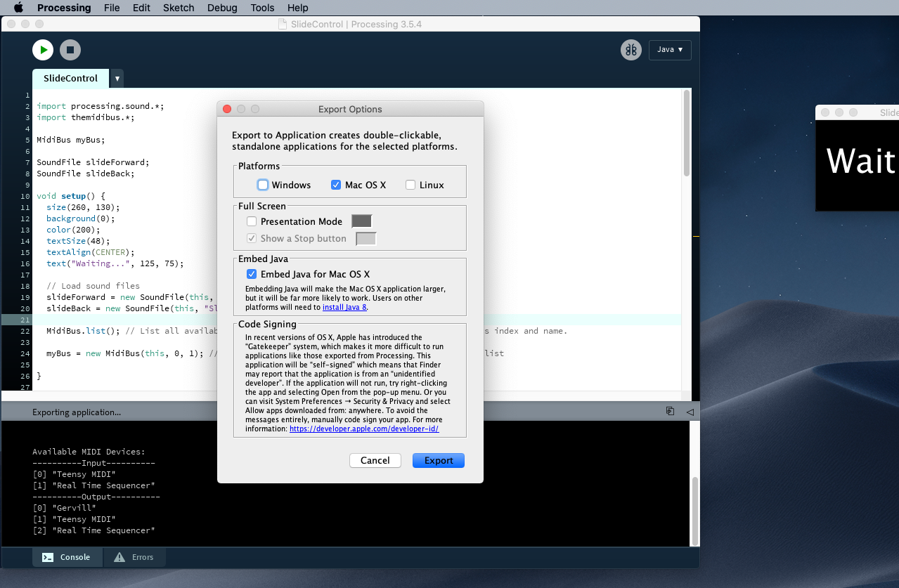Collapse the console with the triangle icon
The width and height of the screenshot is (899, 588).
click(690, 412)
